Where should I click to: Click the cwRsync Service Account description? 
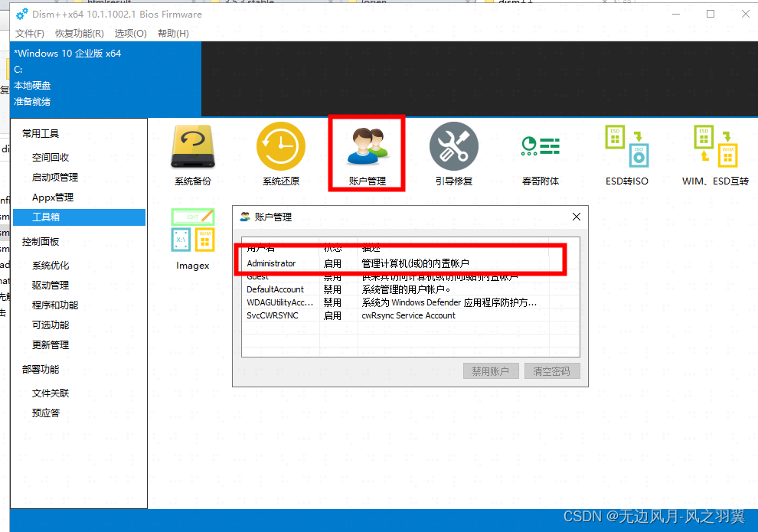click(x=409, y=315)
